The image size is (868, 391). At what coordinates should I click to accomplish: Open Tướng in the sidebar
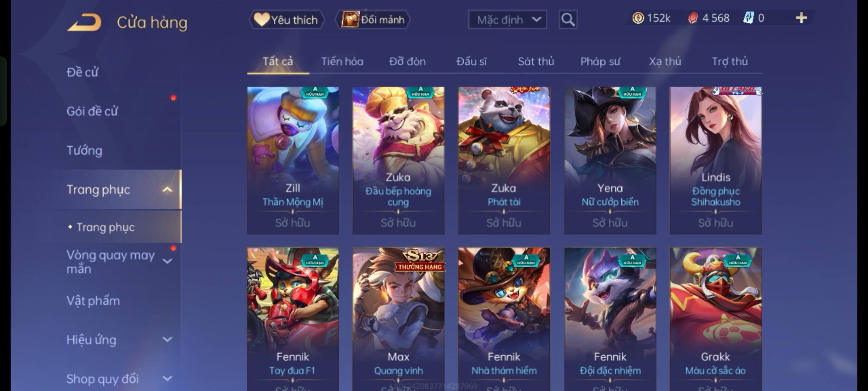(84, 151)
